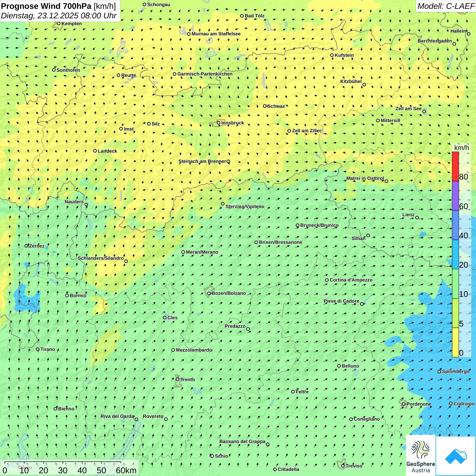This screenshot has height=476, width=476.
Task: Click the 'Bassano del Grappa' label
Action: coord(242,441)
